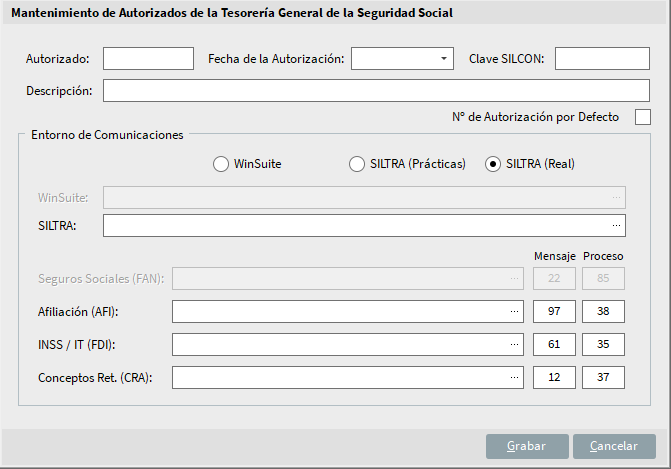This screenshot has width=671, height=469.
Task: Click browse ellipsis for INSS / IT (FDI)
Action: click(514, 344)
